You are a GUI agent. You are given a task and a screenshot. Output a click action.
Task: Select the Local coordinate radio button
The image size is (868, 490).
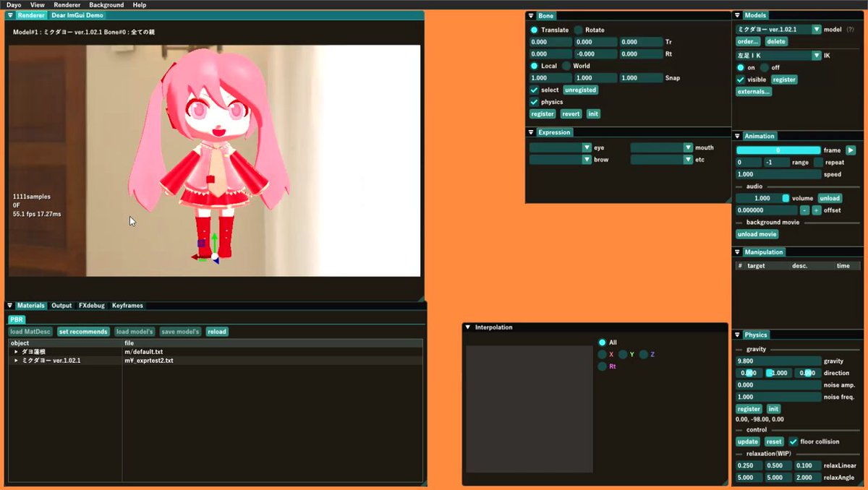coord(534,66)
